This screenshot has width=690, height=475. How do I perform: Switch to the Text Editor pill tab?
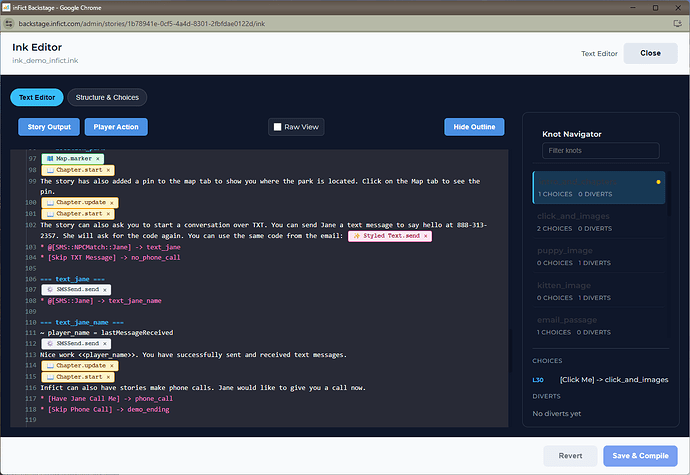[37, 97]
